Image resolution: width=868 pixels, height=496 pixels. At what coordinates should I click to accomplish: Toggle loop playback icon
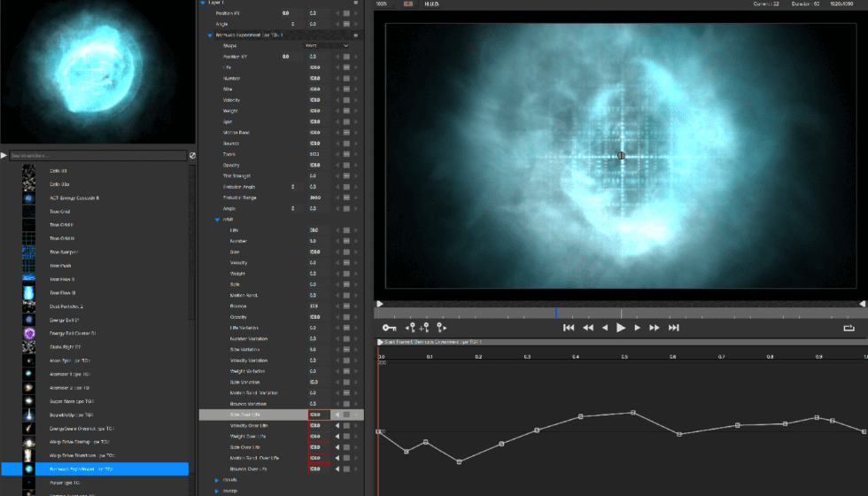point(849,328)
